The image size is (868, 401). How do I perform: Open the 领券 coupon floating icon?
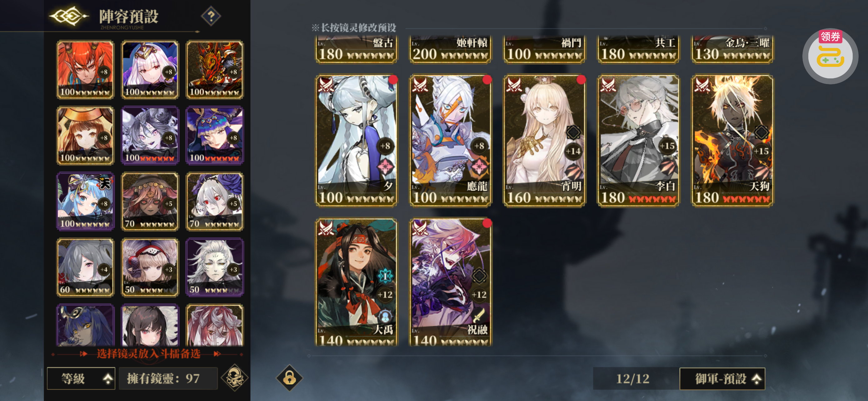point(830,56)
